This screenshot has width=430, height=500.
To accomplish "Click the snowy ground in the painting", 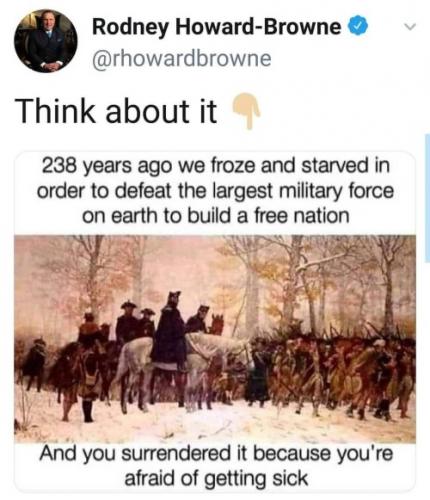I will coord(215,425).
